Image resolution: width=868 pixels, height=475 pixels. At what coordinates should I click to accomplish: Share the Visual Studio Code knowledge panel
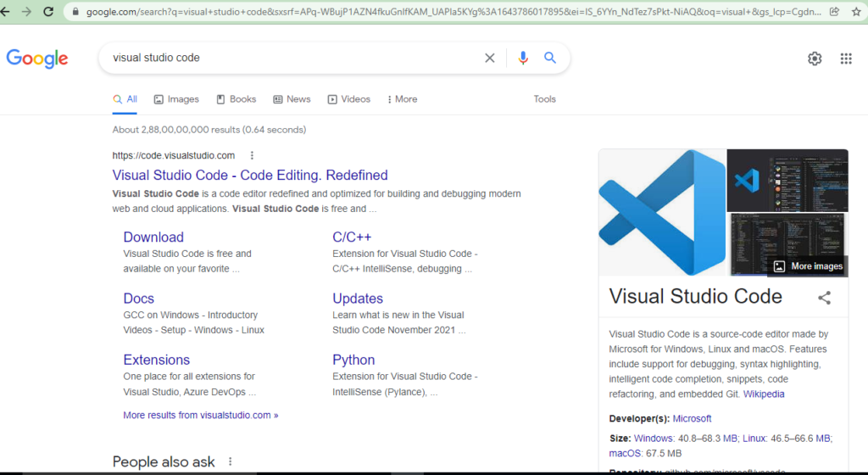[x=824, y=298]
